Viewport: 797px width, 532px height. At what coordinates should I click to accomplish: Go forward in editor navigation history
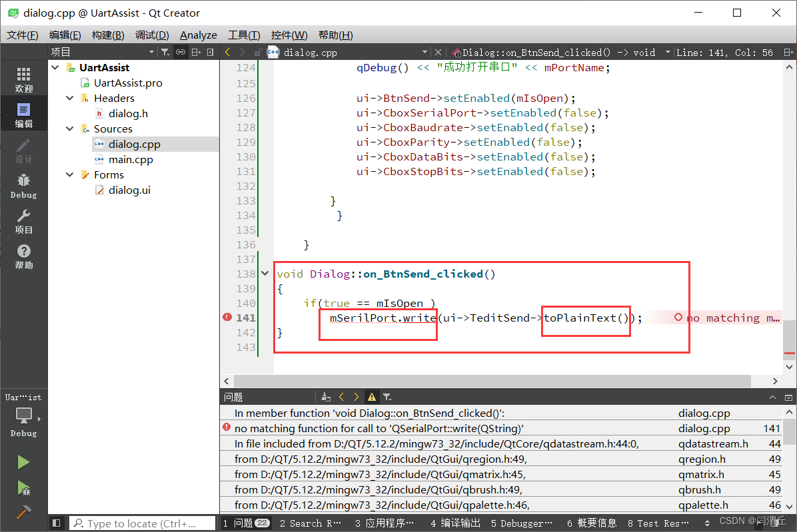[x=243, y=53]
